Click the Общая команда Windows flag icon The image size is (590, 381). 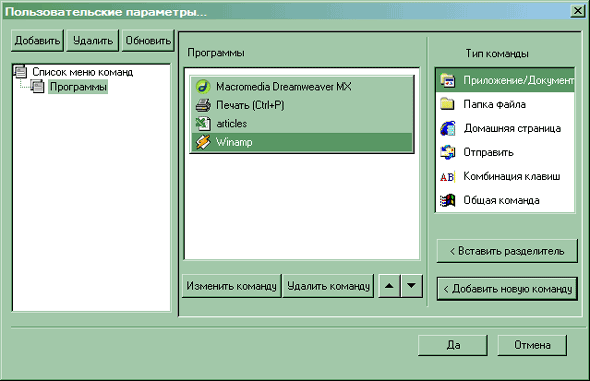click(x=447, y=200)
